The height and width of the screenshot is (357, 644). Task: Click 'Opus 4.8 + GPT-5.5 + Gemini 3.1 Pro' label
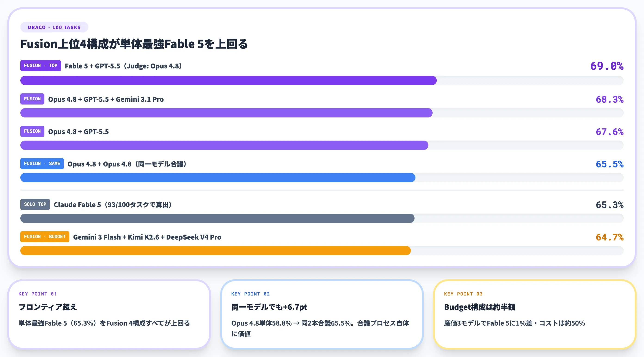coord(106,99)
